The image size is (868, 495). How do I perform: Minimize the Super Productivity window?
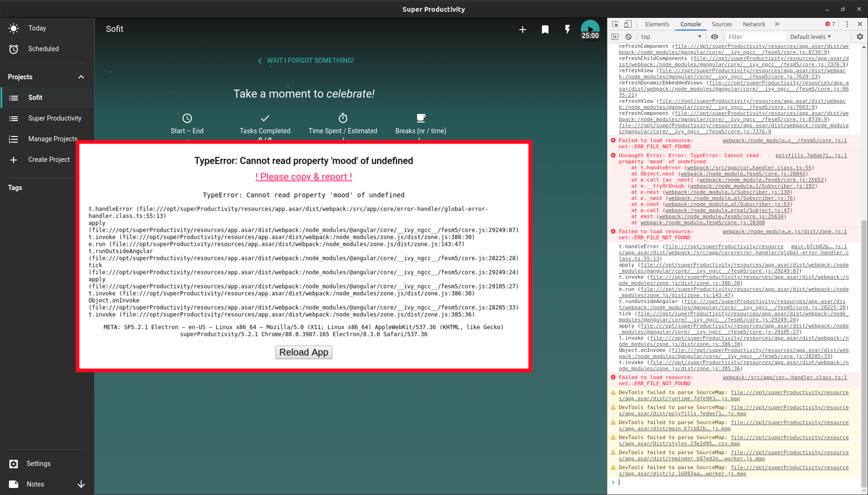tap(827, 9)
